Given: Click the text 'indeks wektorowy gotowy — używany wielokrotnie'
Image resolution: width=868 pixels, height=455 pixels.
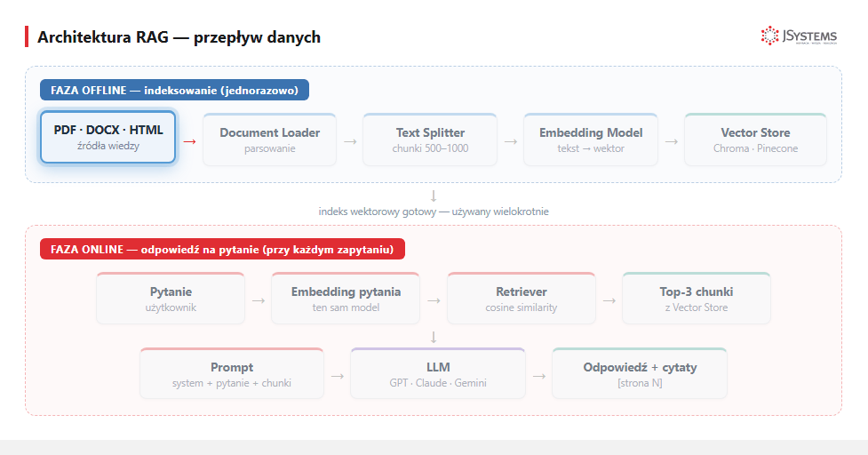Looking at the screenshot, I should pyautogui.click(x=434, y=212).
